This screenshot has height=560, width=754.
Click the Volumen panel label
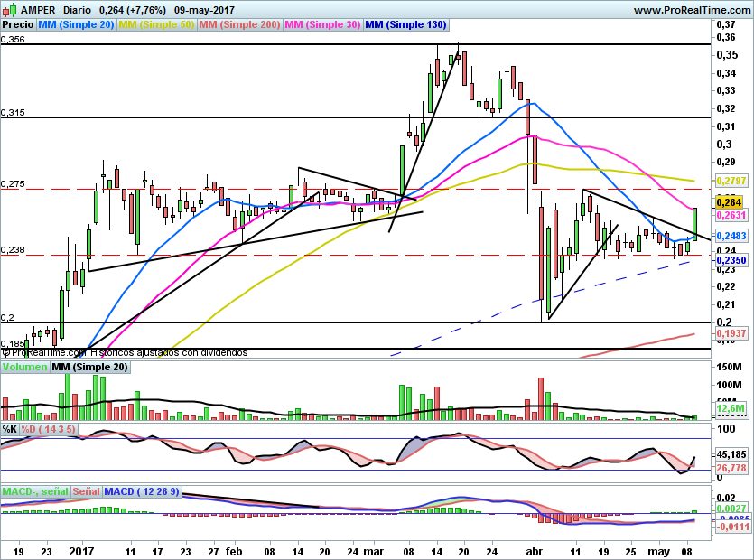pos(24,368)
